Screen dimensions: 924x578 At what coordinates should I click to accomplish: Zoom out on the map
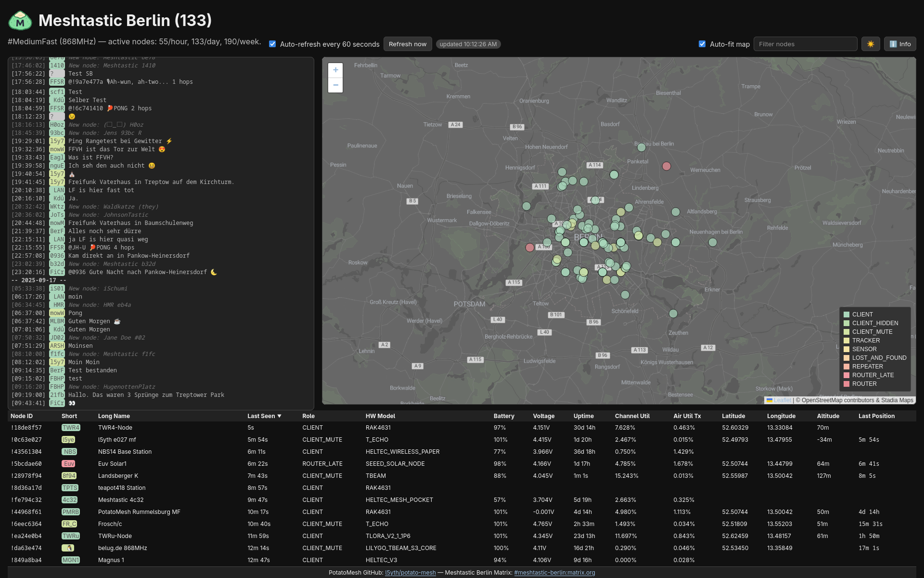(335, 85)
